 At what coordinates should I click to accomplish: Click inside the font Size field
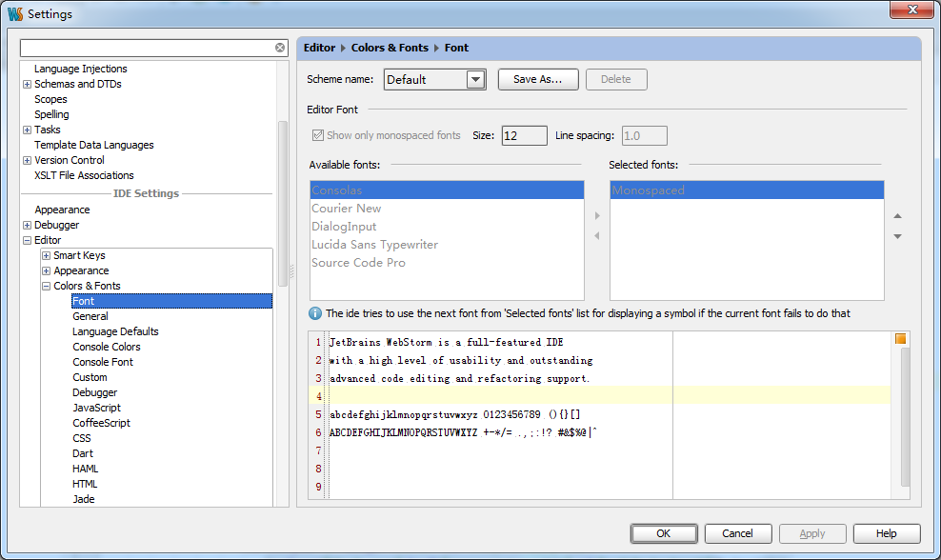pyautogui.click(x=523, y=135)
